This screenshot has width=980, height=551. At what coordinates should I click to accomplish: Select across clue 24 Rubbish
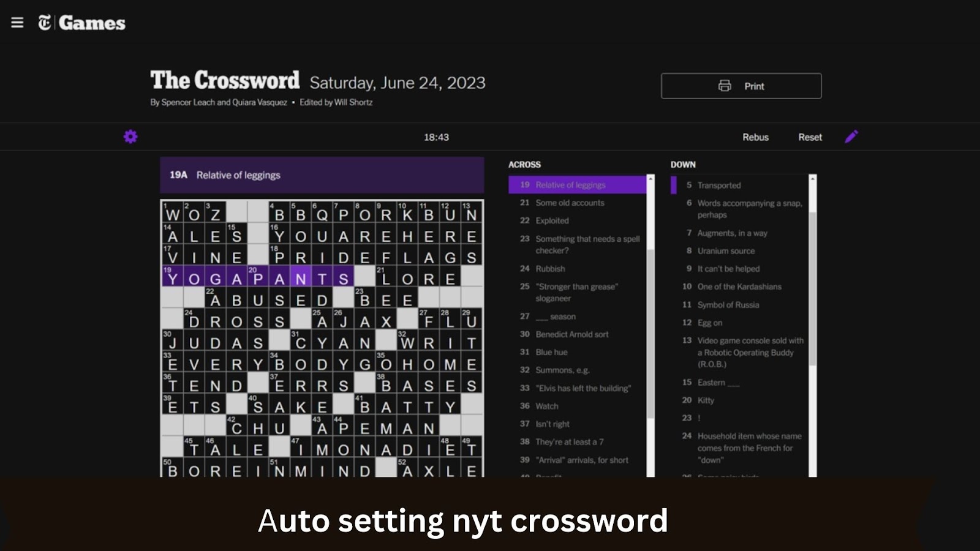(x=577, y=268)
